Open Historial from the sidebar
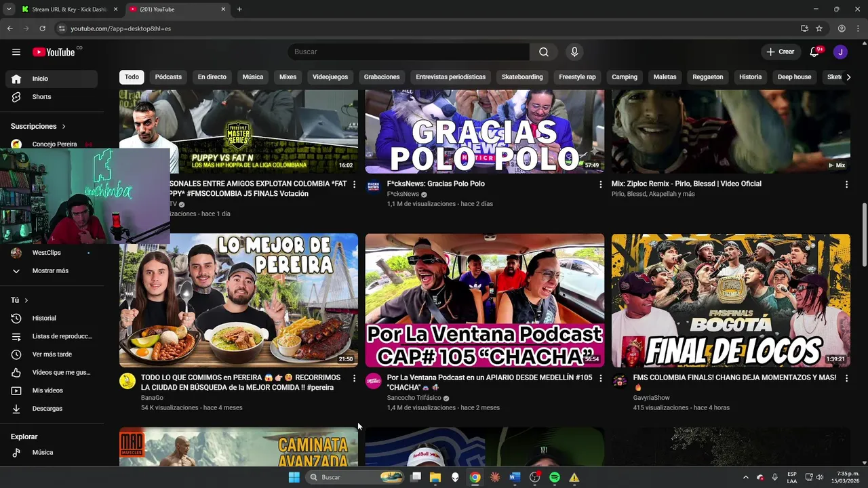868x488 pixels. tap(52, 318)
